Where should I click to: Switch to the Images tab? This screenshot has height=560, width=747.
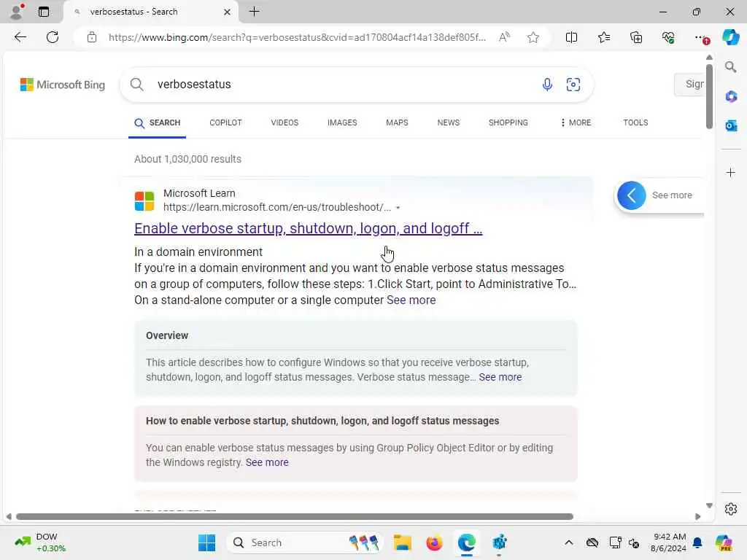click(342, 122)
